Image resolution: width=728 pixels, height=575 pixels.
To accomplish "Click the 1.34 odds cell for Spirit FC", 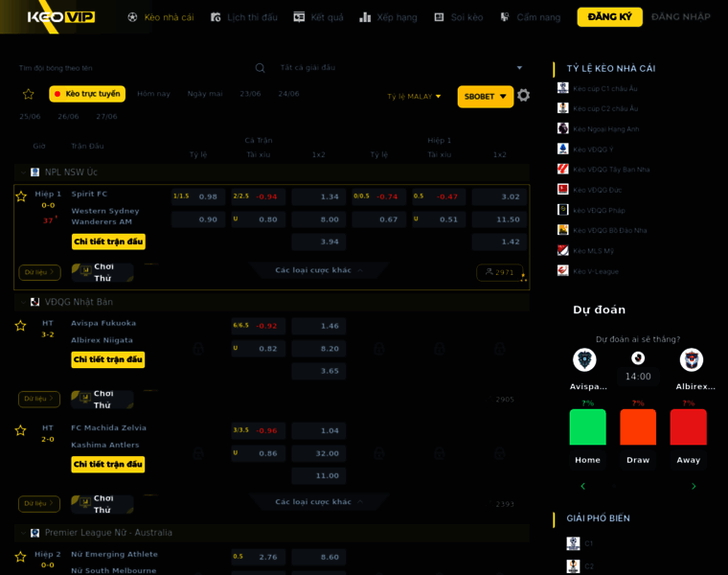I will click(319, 196).
